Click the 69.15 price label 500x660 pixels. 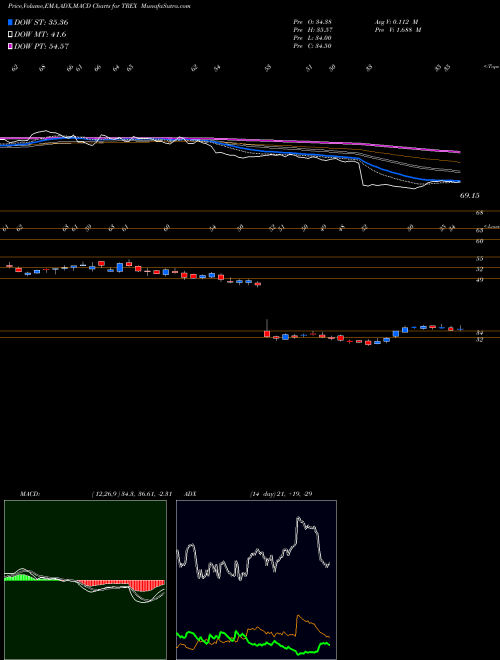470,196
